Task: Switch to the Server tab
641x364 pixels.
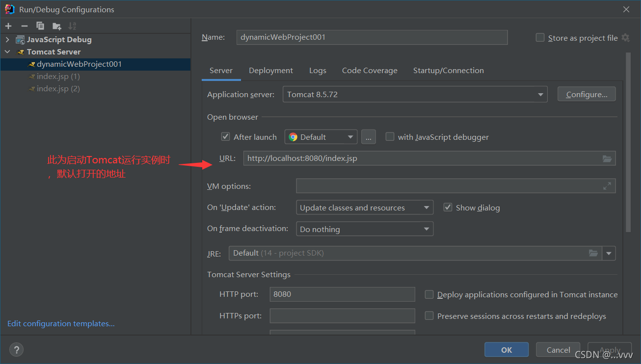Action: point(221,71)
